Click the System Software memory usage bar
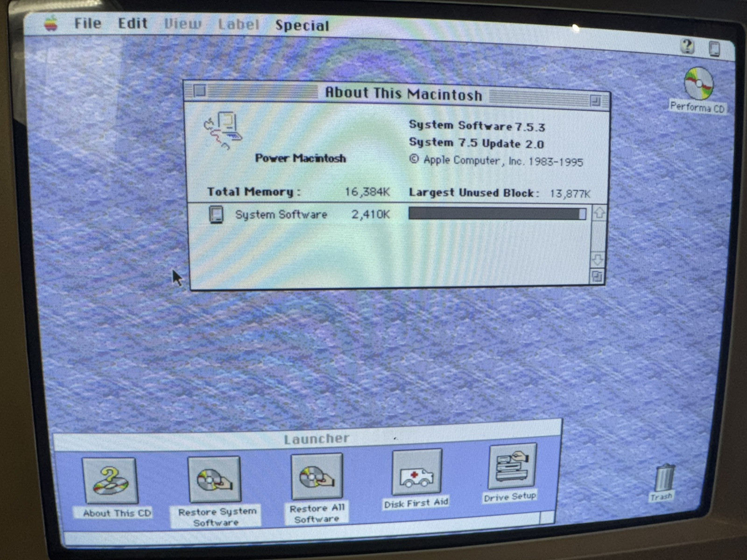The width and height of the screenshot is (747, 560). click(497, 214)
